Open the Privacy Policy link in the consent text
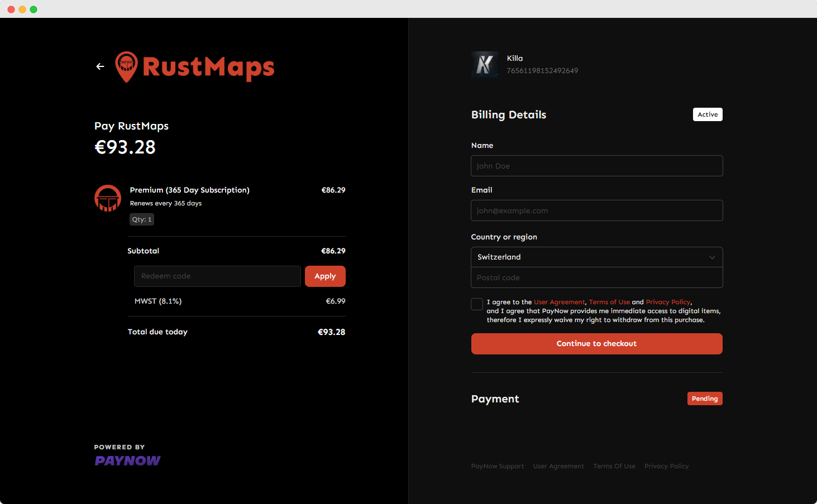This screenshot has width=817, height=504. click(x=668, y=302)
